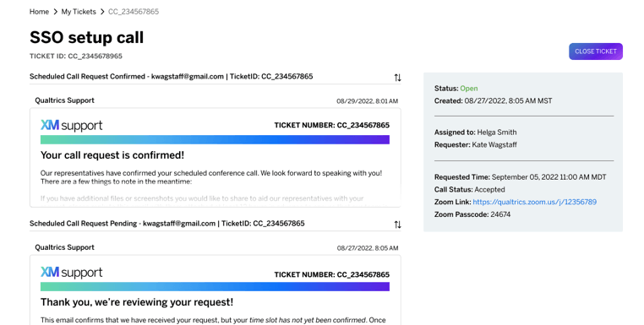Click the SSO setup call title
Screen dimensions: 644x325
tap(87, 37)
